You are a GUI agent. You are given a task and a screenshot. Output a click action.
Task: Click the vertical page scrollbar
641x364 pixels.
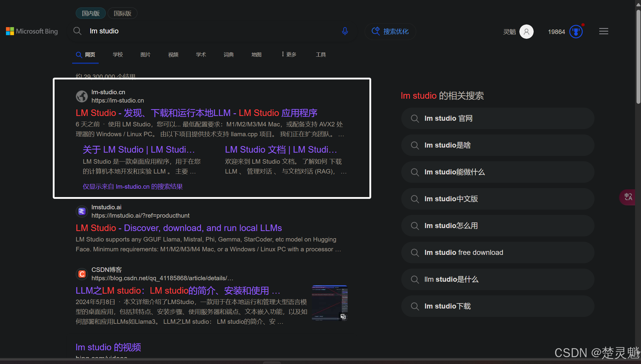coord(638,57)
